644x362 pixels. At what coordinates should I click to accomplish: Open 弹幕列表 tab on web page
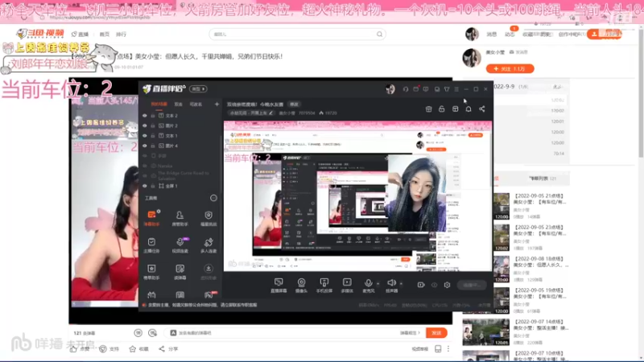(x=542, y=179)
